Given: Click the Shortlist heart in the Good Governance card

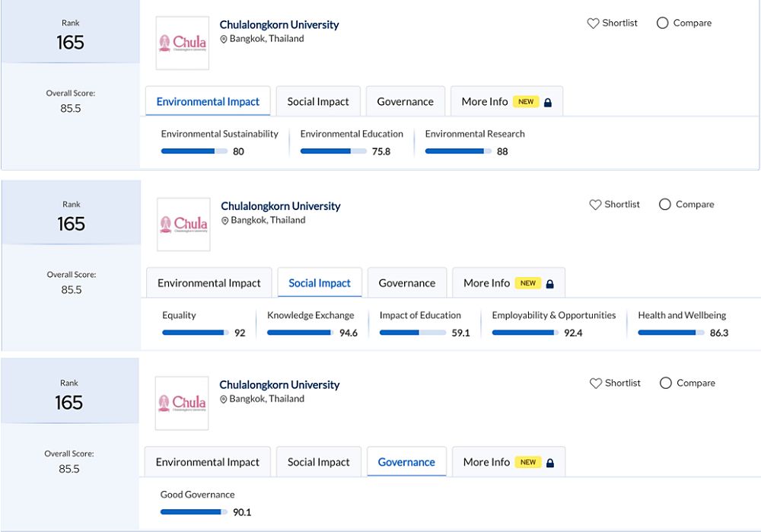Looking at the screenshot, I should (596, 384).
